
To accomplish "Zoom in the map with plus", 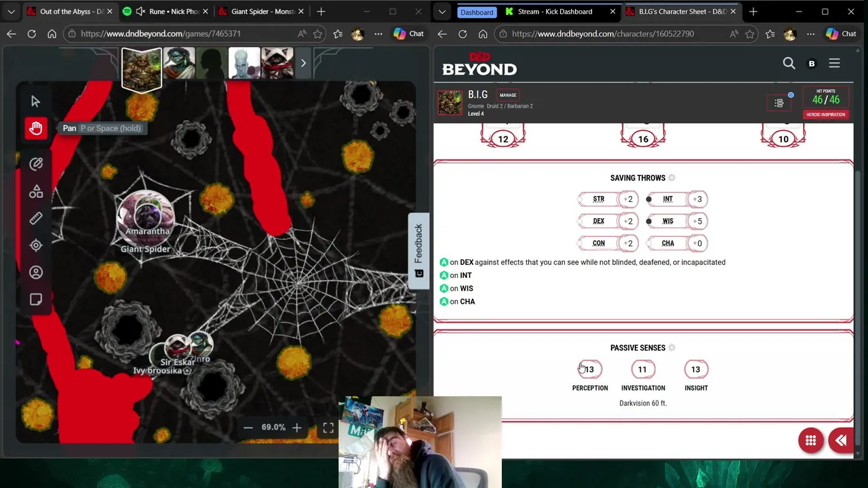I will (296, 427).
